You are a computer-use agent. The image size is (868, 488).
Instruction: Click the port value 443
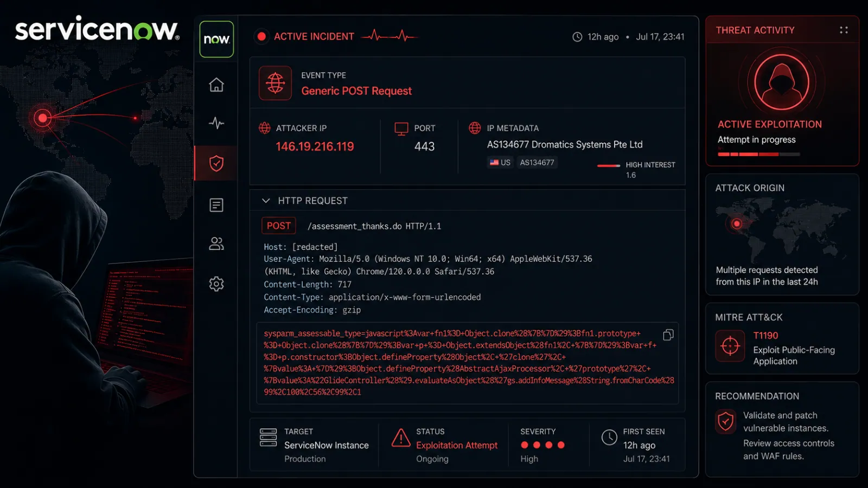[424, 146]
